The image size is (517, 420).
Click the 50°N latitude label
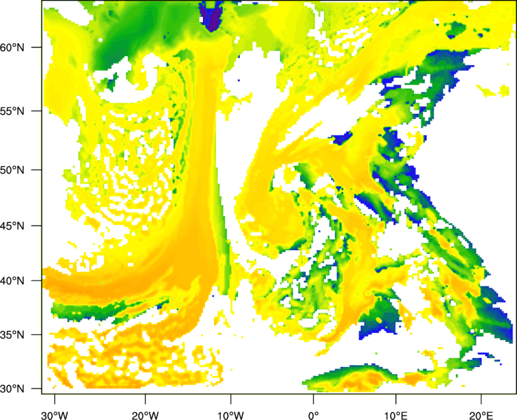pyautogui.click(x=12, y=170)
